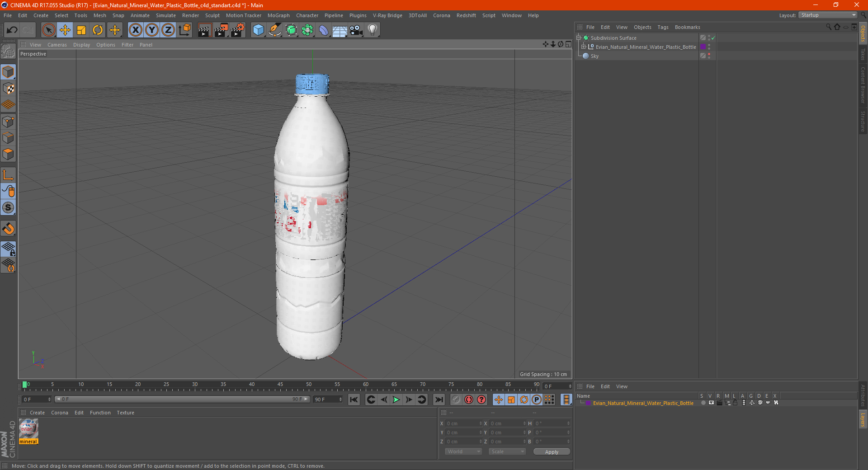
Task: Click the current frame 0 F field
Action: 37,399
